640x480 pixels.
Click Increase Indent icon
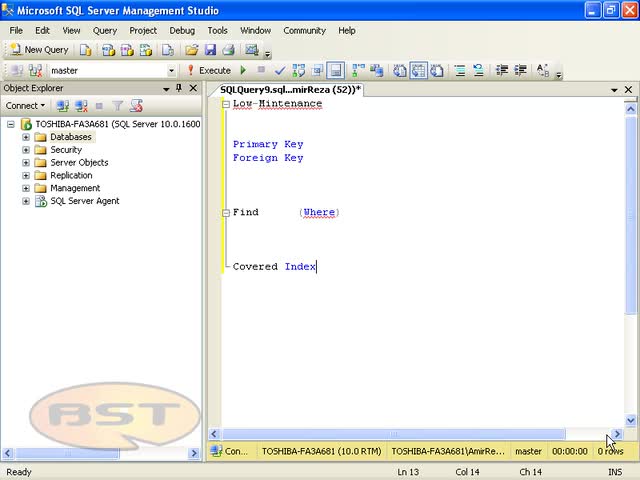coord(520,71)
